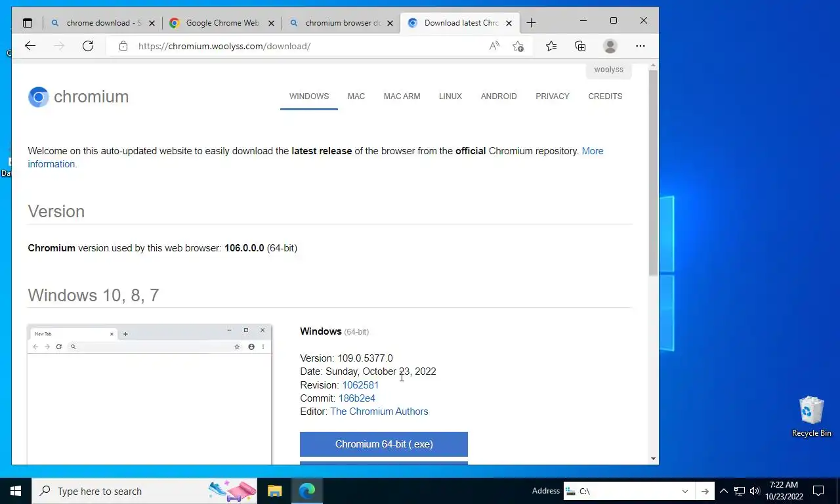Open the volume tray icon

(x=754, y=491)
